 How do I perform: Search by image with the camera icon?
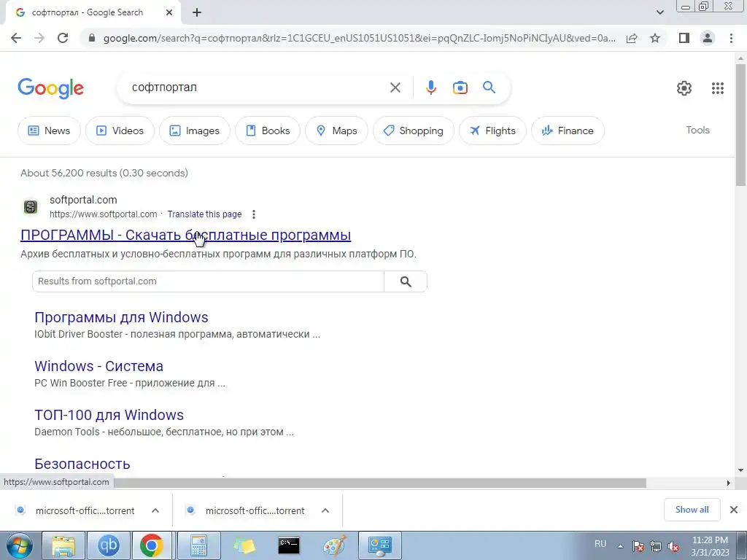point(460,87)
